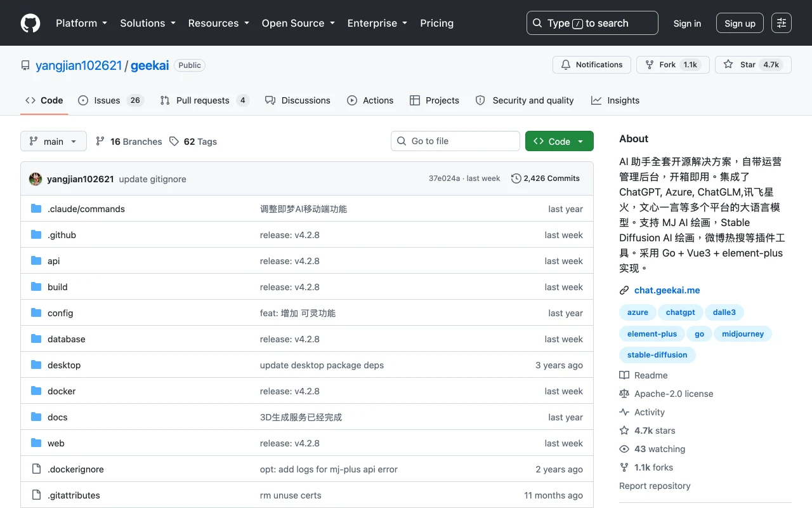This screenshot has width=812, height=508.
Task: Click the file icon beside .gitattributes
Action: tap(36, 495)
